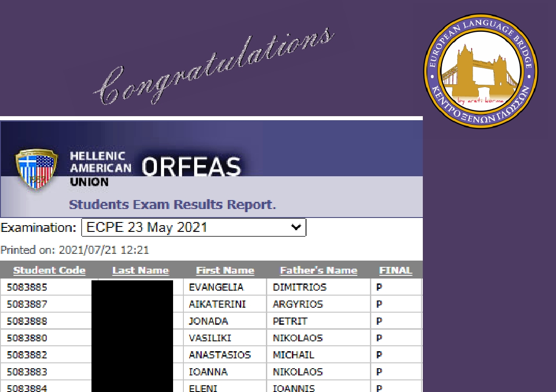The image size is (556, 392).
Task: Select student code 5083885 cell
Action: point(27,287)
